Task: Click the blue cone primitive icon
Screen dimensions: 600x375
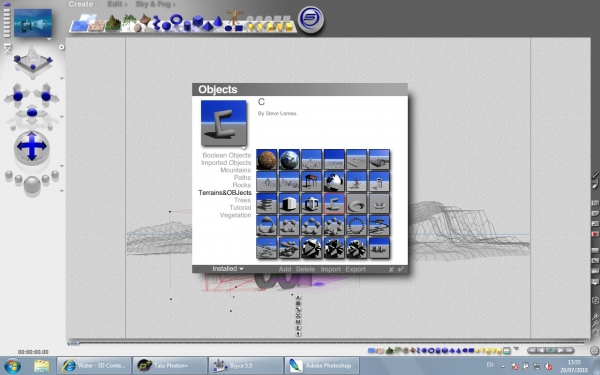Action: coord(218,21)
